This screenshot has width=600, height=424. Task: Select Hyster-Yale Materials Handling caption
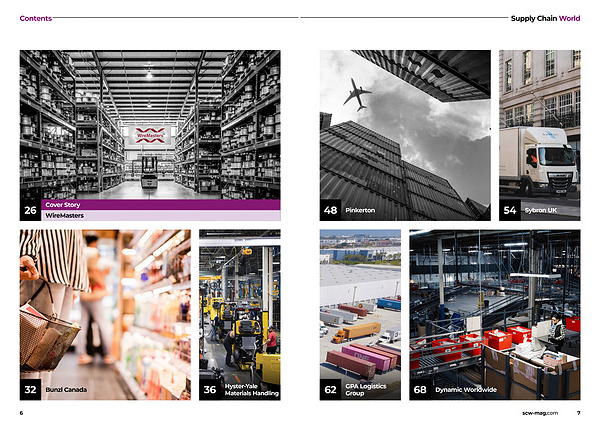(251, 390)
